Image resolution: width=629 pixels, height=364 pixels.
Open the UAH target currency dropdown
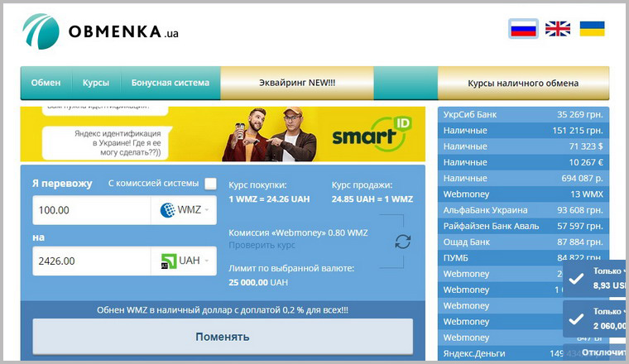pyautogui.click(x=184, y=261)
